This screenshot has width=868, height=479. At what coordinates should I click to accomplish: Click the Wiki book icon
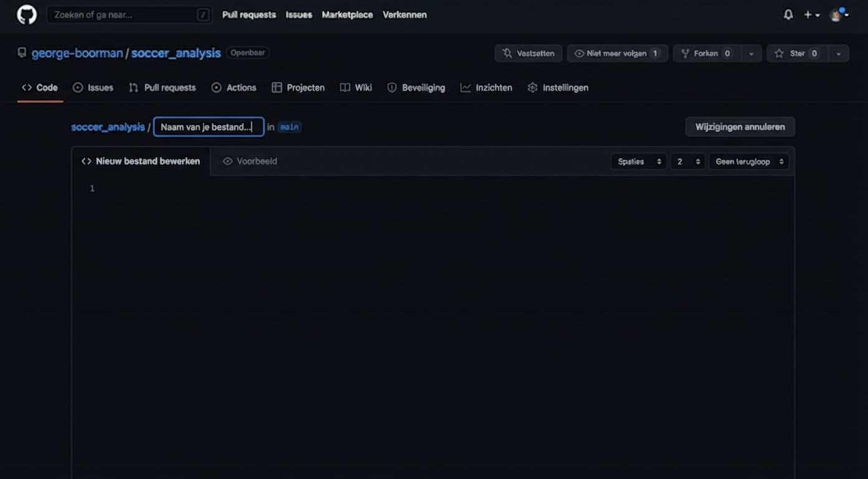(345, 87)
